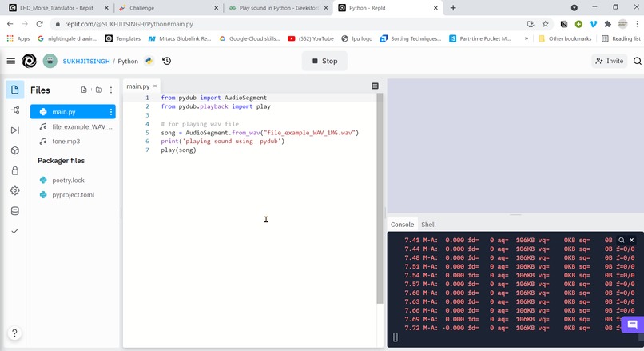This screenshot has height=351, width=644.
Task: Open the Database sidebar icon
Action: point(15,211)
